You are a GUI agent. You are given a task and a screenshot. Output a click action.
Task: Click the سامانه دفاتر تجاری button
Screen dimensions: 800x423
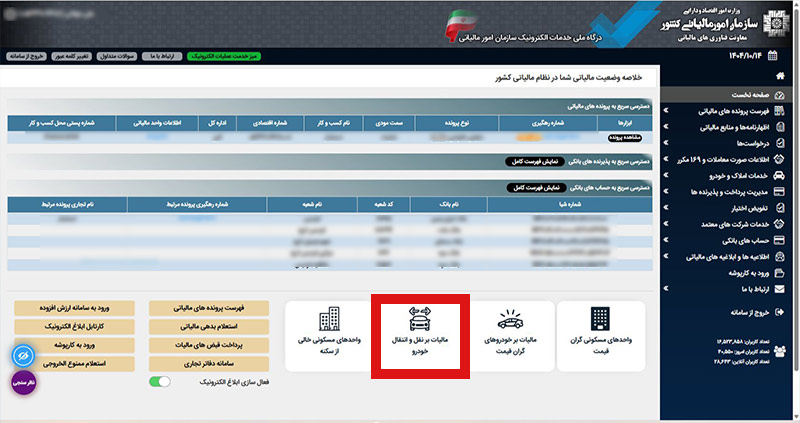coord(209,364)
